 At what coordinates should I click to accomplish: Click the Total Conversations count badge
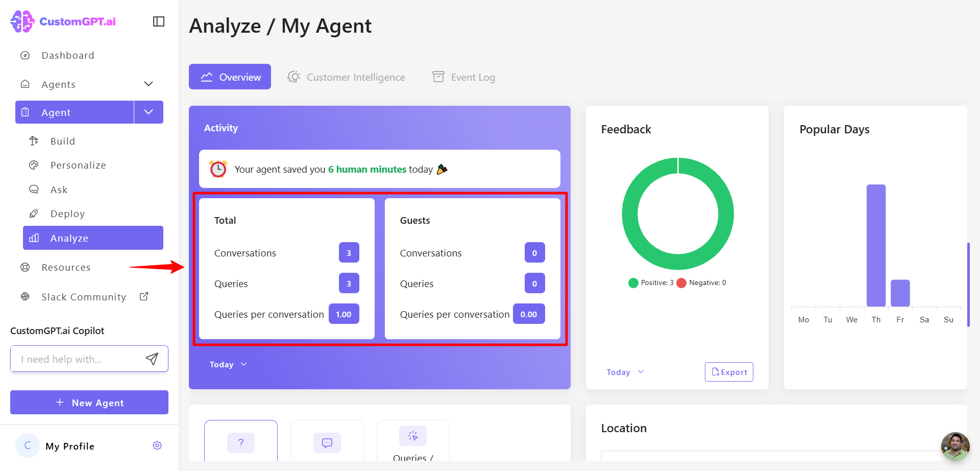tap(349, 252)
